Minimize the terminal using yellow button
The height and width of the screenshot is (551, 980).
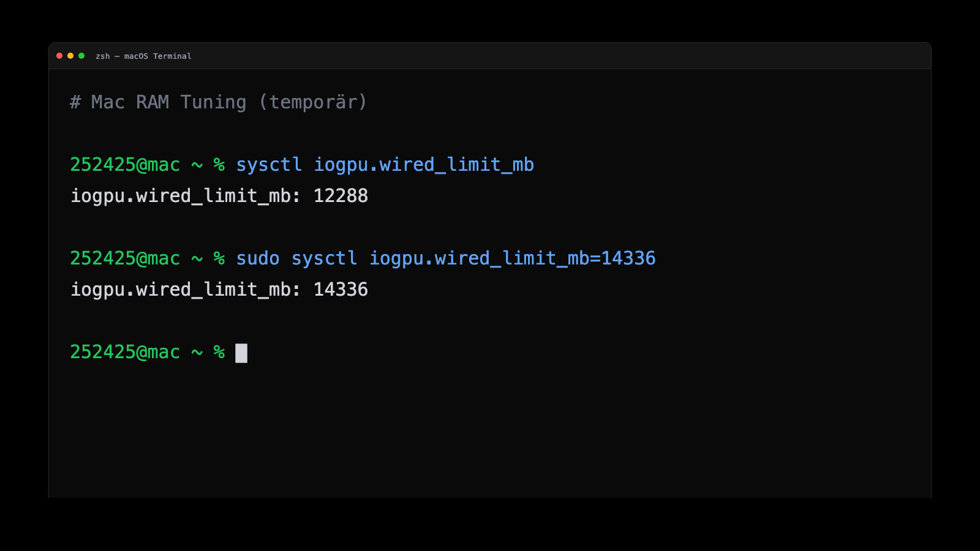point(70,56)
